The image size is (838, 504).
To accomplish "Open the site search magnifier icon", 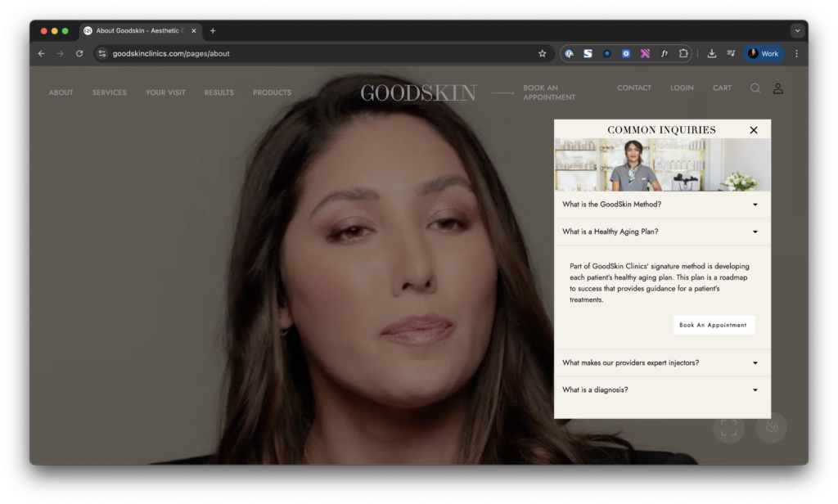I will [x=755, y=88].
